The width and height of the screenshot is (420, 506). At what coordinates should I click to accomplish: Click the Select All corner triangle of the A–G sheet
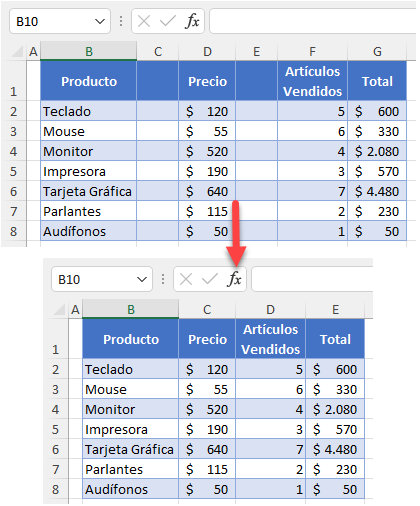pyautogui.click(x=17, y=52)
